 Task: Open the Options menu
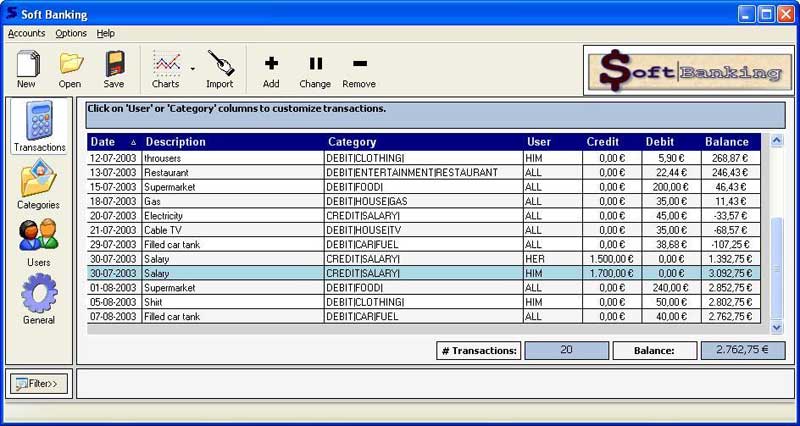71,33
